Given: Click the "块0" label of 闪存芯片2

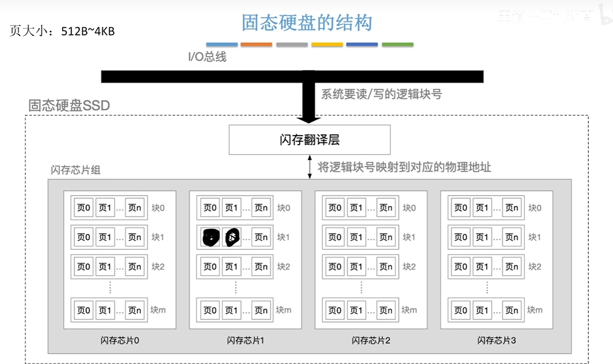Looking at the screenshot, I should 409,208.
